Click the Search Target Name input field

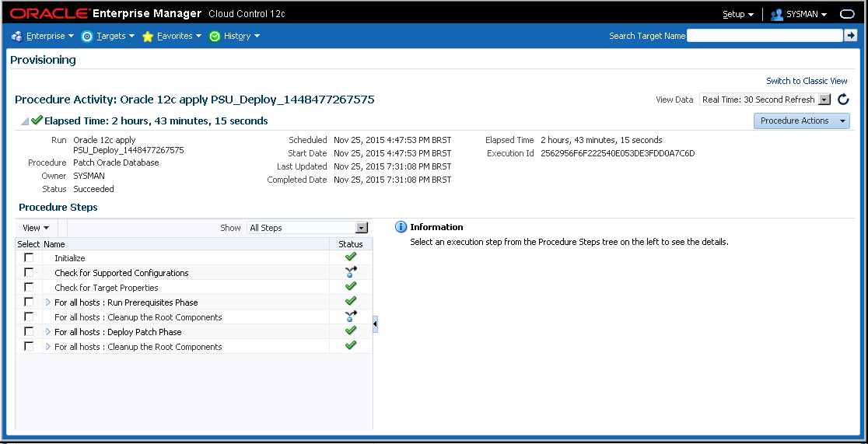[x=765, y=36]
